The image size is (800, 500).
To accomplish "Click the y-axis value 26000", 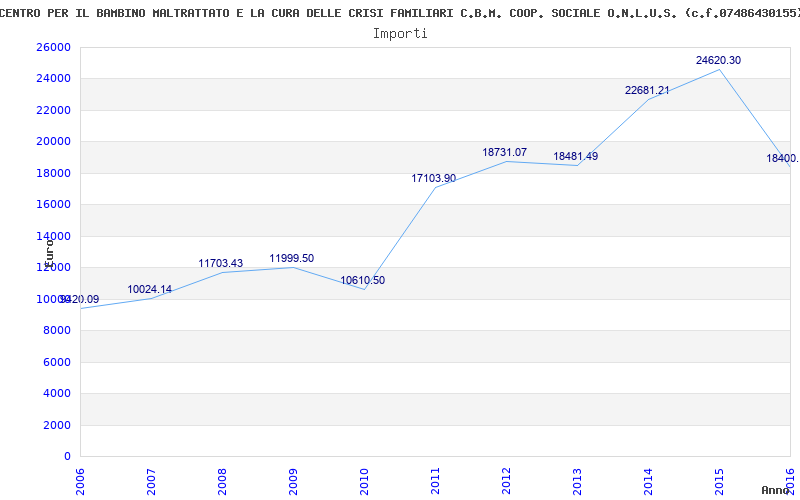I will [x=53, y=47].
